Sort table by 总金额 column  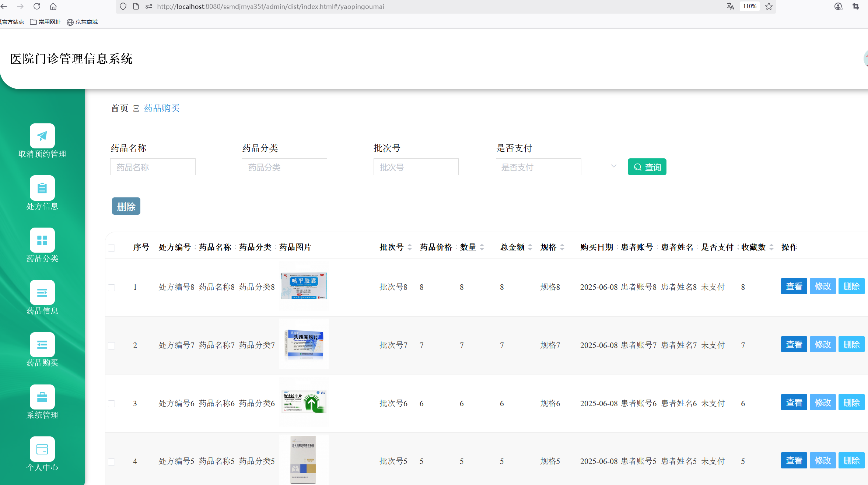point(530,247)
